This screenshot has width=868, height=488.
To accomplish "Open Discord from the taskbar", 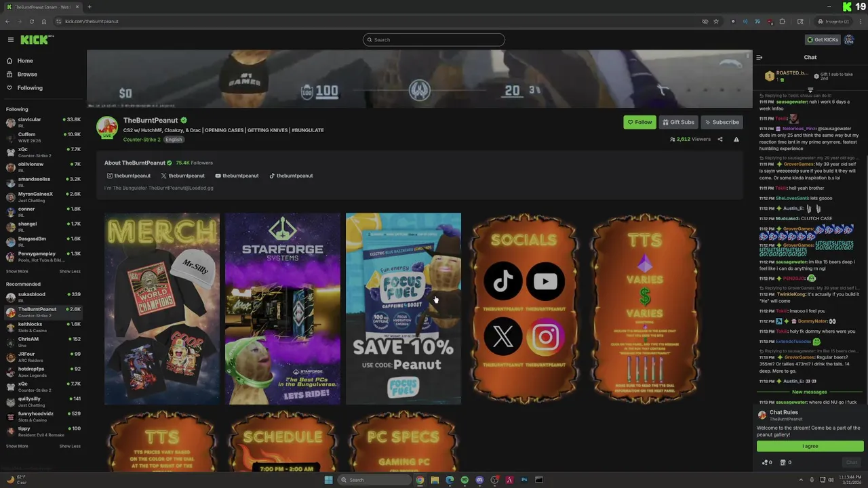I will point(479,480).
